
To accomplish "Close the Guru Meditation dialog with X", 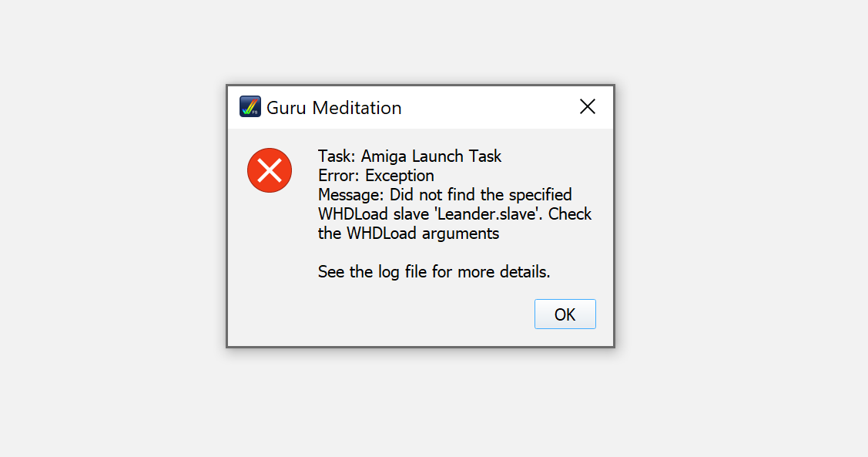I will (x=588, y=106).
